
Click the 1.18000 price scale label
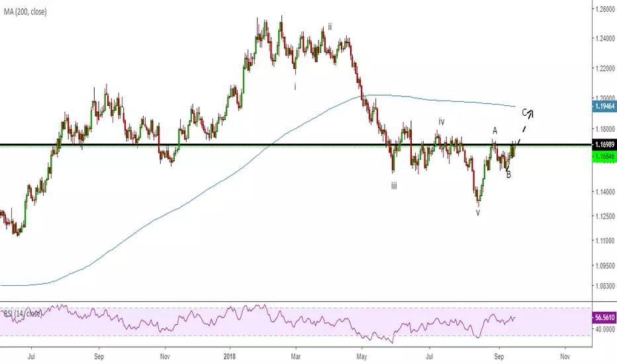pos(605,130)
